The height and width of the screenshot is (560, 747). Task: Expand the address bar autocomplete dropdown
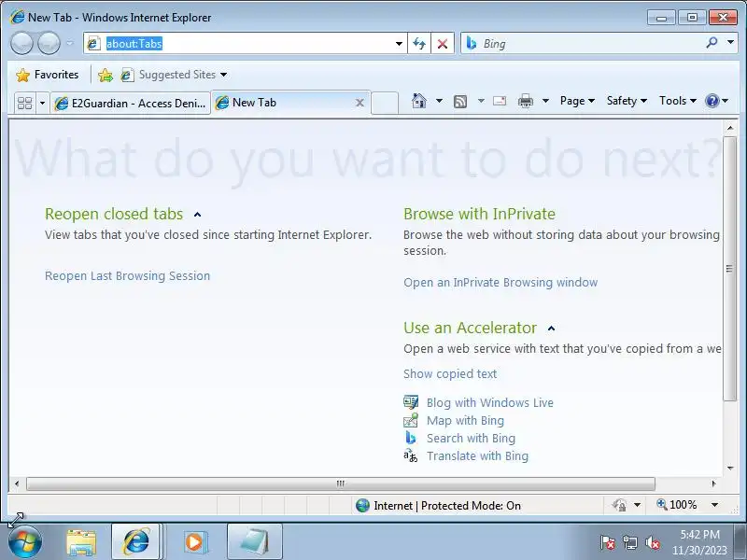click(x=400, y=44)
